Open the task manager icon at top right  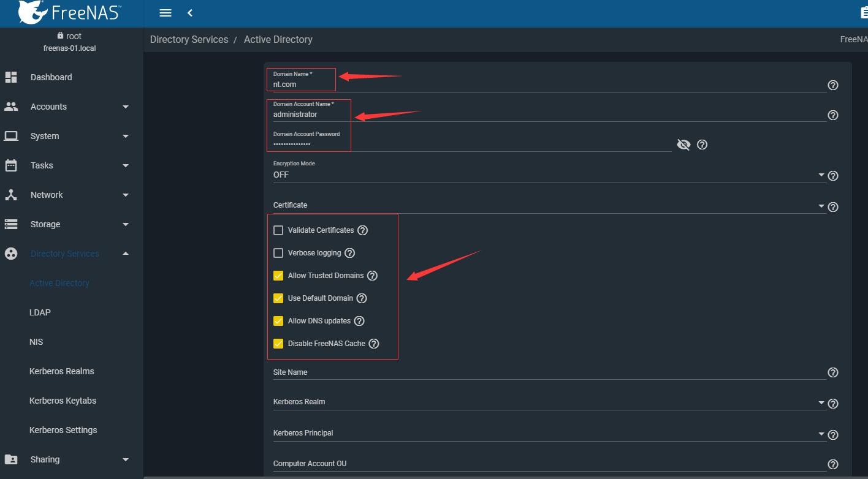tap(863, 12)
